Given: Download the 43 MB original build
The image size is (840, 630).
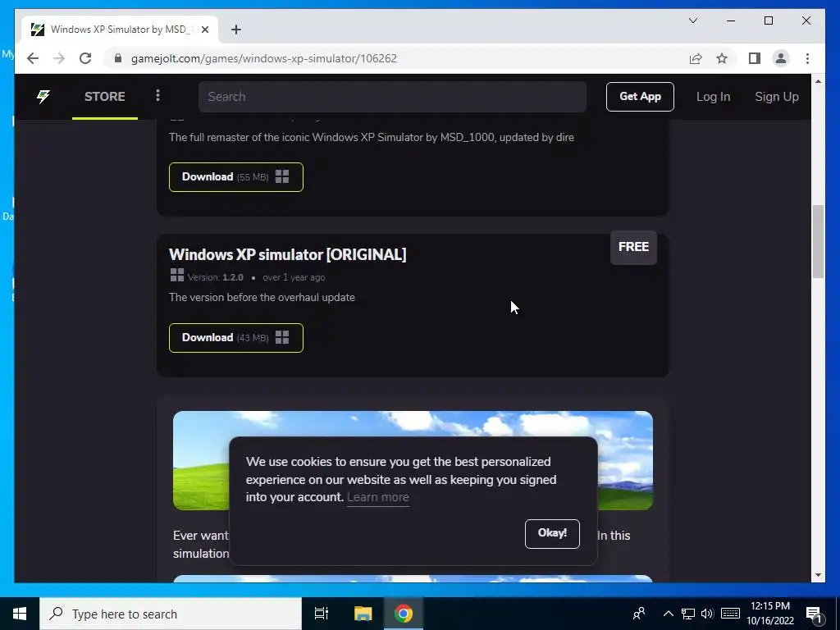Looking at the screenshot, I should point(235,337).
